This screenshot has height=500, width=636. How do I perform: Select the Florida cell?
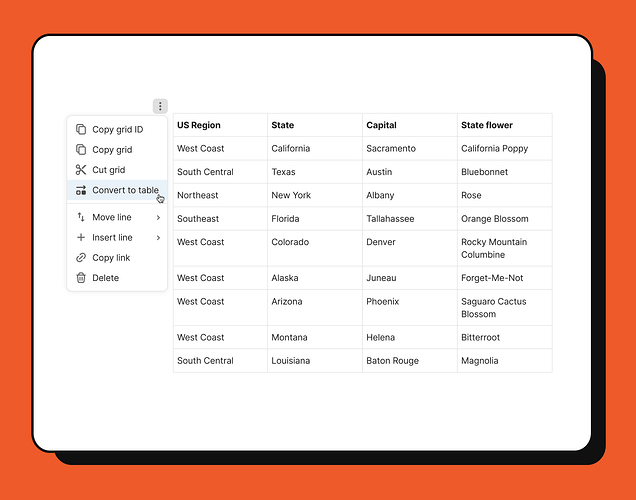315,219
